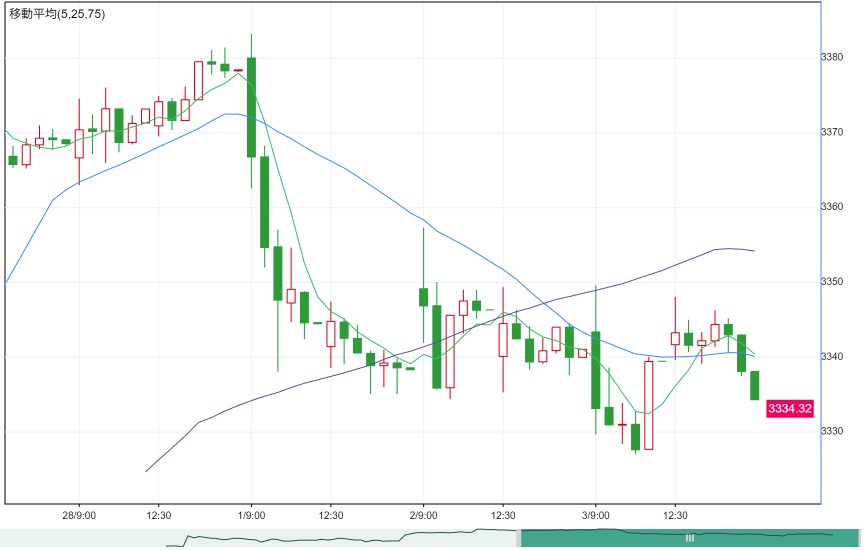Click the 3330 price axis label
Viewport: 865px width, 550px height.
[x=832, y=431]
